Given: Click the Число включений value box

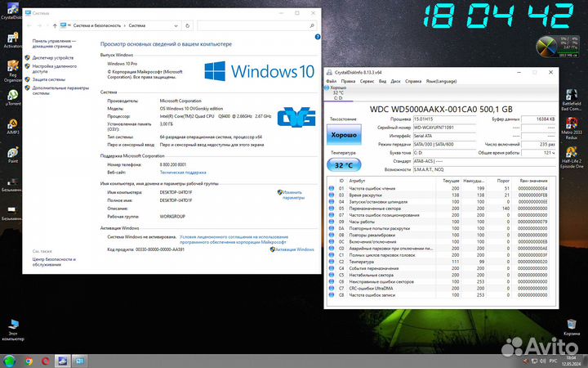Looking at the screenshot, I should pos(538,144).
